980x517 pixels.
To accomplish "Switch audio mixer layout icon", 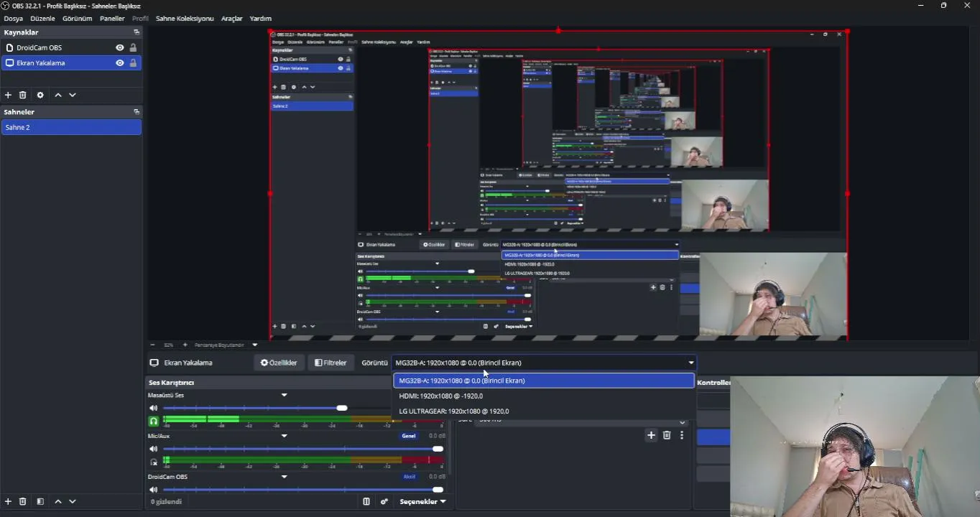I will click(366, 501).
